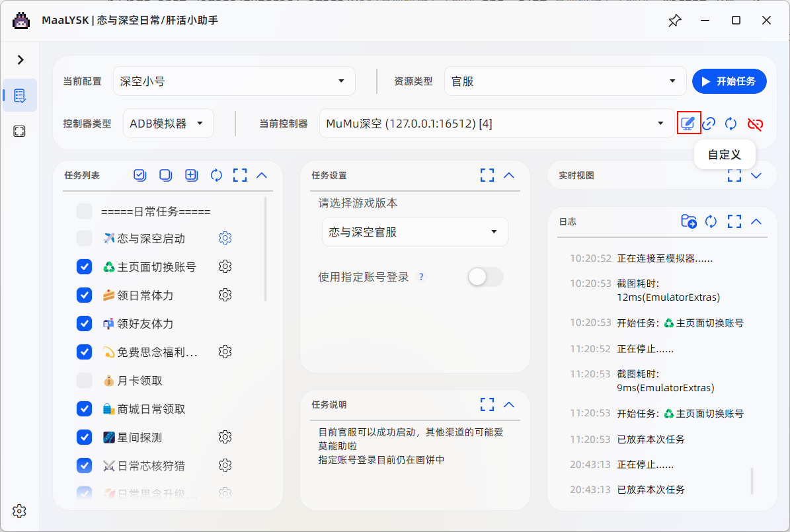Toggle 使用指定账号登录 switch

485,277
